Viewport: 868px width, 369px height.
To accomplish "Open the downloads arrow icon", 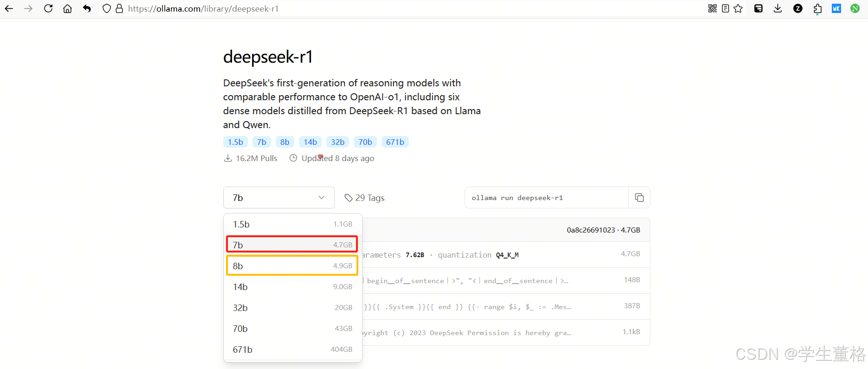I will [x=778, y=8].
